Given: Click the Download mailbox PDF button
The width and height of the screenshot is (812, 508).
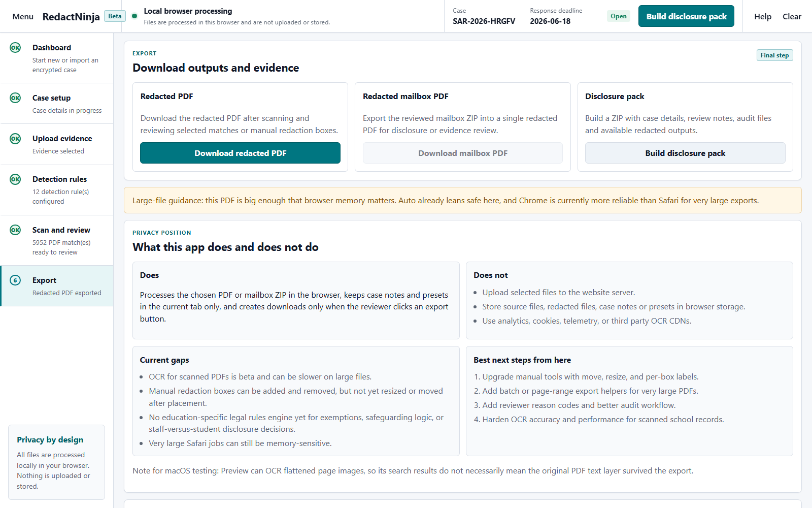Looking at the screenshot, I should coord(463,153).
